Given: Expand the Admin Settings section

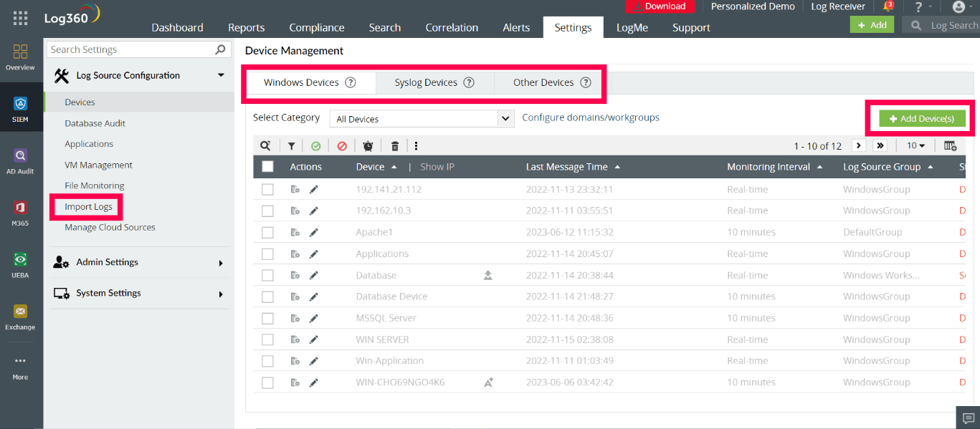Looking at the screenshot, I should tap(221, 263).
